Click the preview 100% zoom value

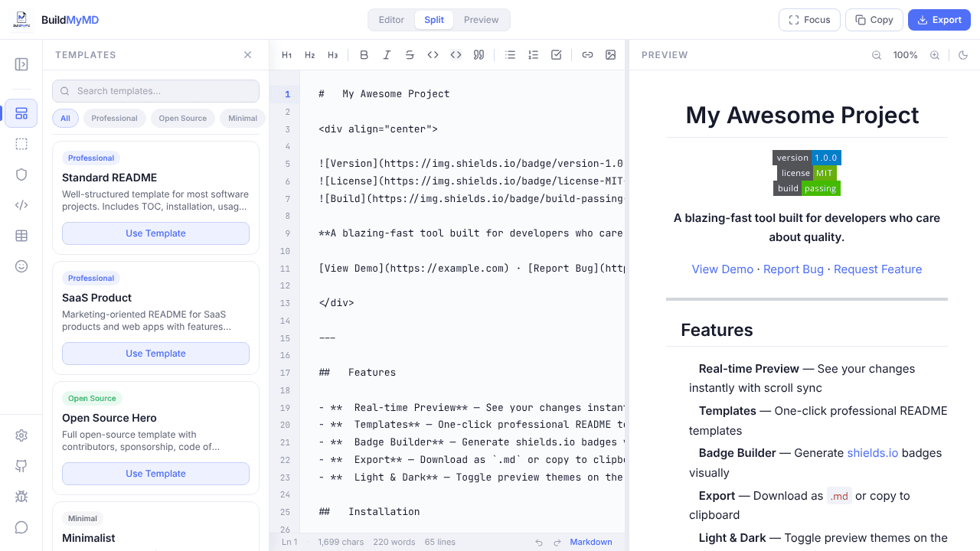(906, 55)
